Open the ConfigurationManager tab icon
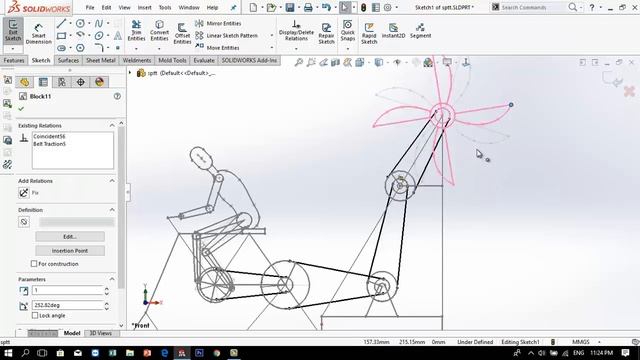Viewport: 640px width, 360px height. point(62,82)
